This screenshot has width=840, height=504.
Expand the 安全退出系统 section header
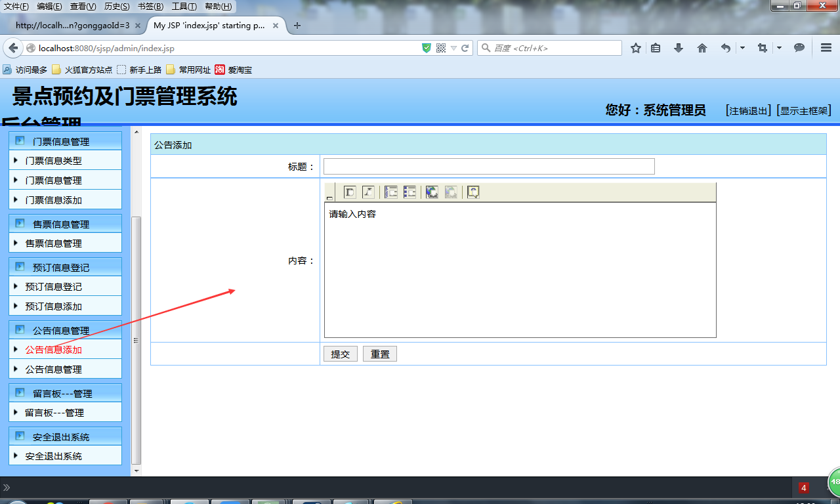click(x=66, y=436)
